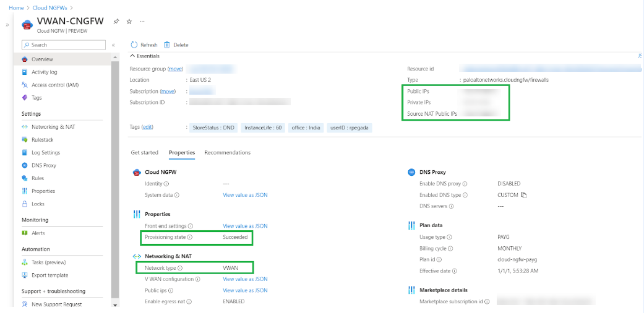Collapse the Essentials section
The image size is (644, 320).
click(x=145, y=56)
